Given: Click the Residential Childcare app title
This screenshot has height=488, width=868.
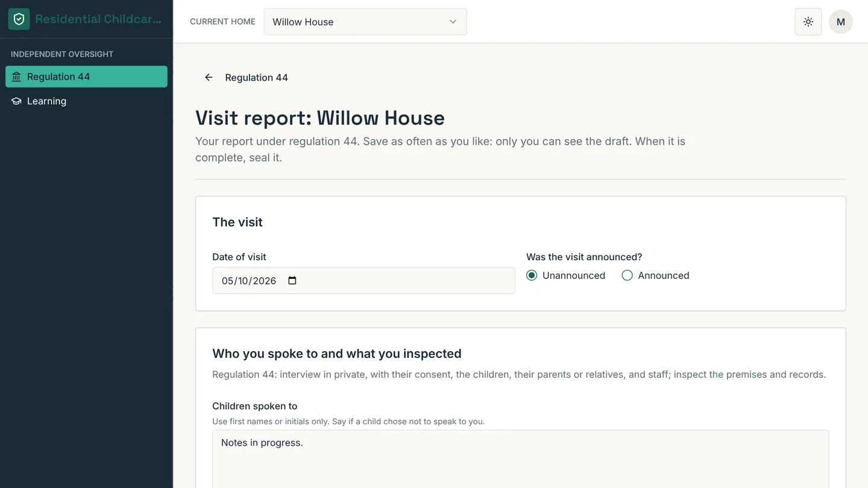Looking at the screenshot, I should coord(98,19).
